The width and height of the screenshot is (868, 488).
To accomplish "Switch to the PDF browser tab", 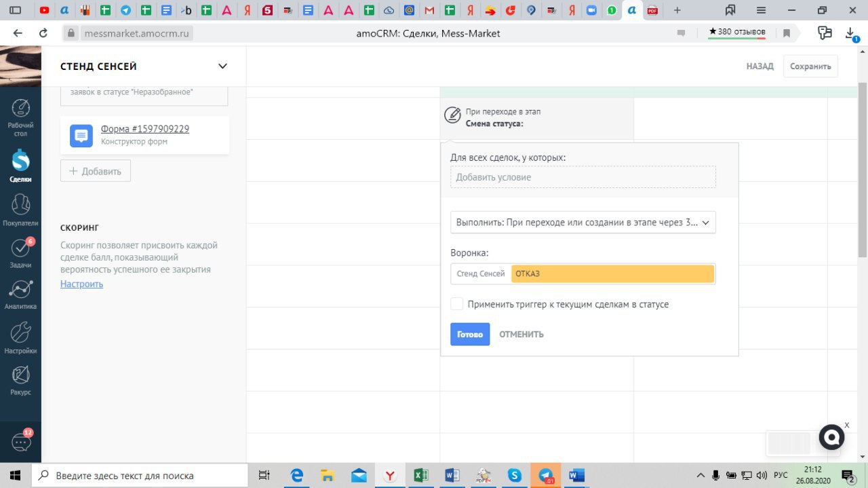I will [652, 10].
